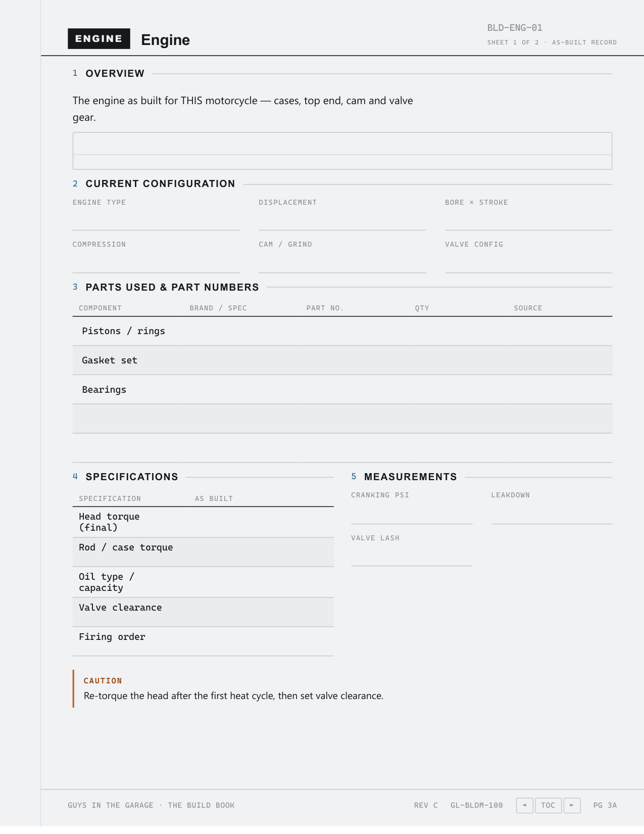Screen dimensions: 644x834
Task: Click the Engine Type field
Action: coord(156,220)
